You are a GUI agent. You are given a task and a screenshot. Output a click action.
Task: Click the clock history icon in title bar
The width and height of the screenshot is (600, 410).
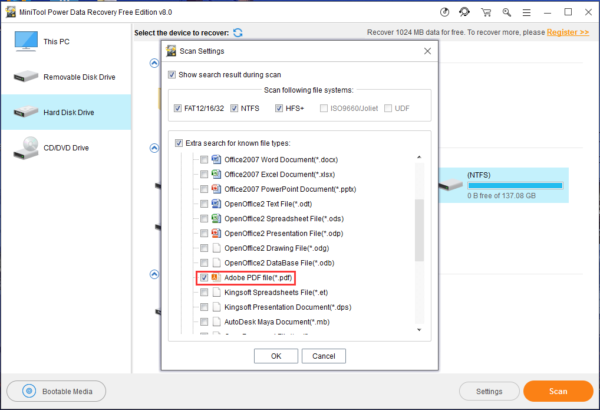coord(444,12)
